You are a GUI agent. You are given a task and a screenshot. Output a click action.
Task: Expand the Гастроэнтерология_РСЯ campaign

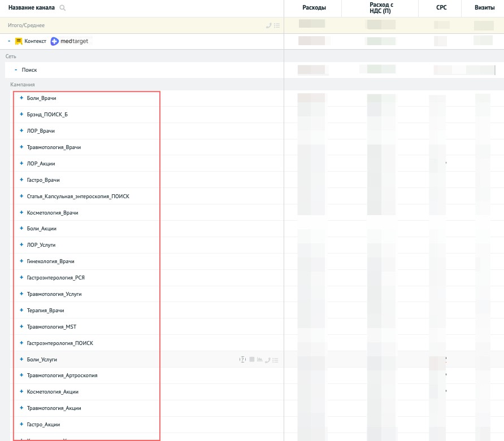click(21, 278)
